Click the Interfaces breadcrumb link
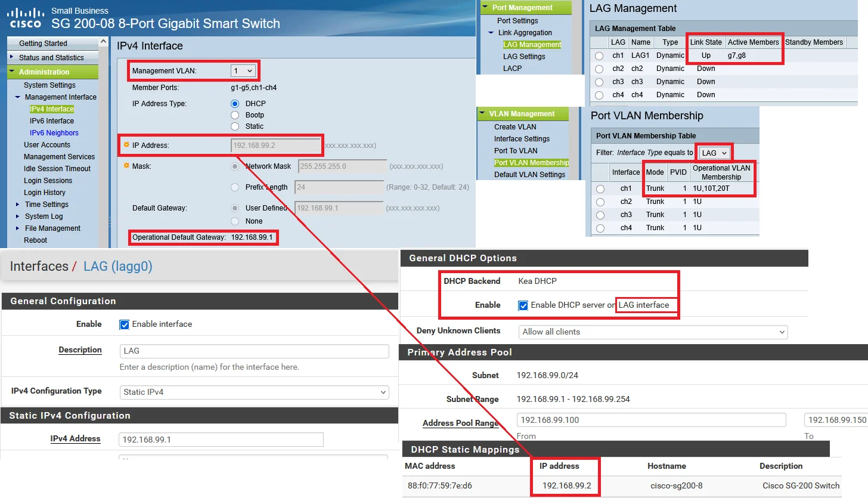 pos(39,267)
